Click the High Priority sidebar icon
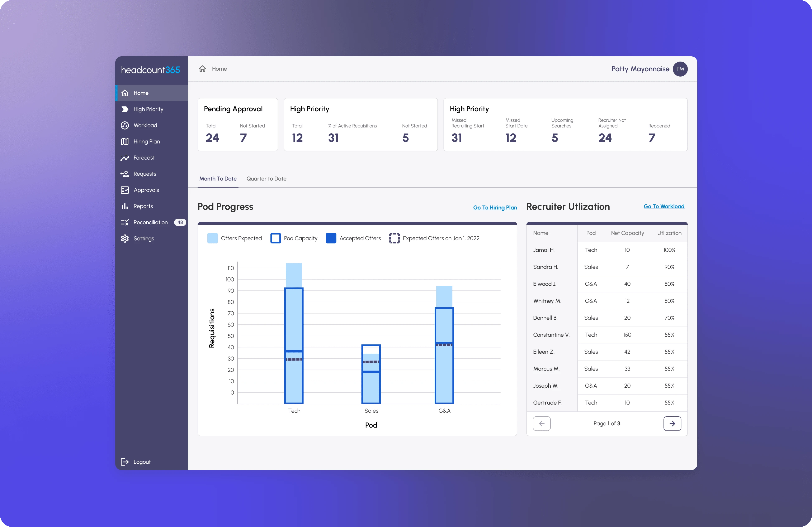The height and width of the screenshot is (527, 812). (x=125, y=109)
